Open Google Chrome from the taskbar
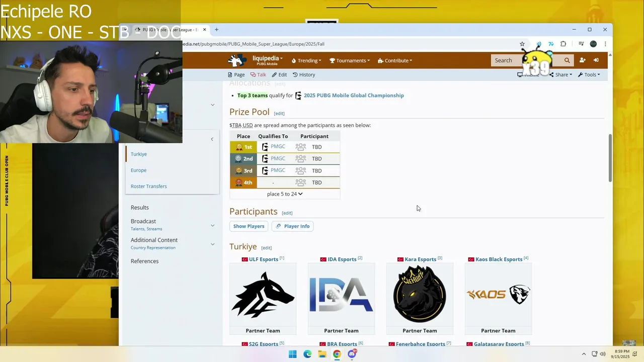 337,354
